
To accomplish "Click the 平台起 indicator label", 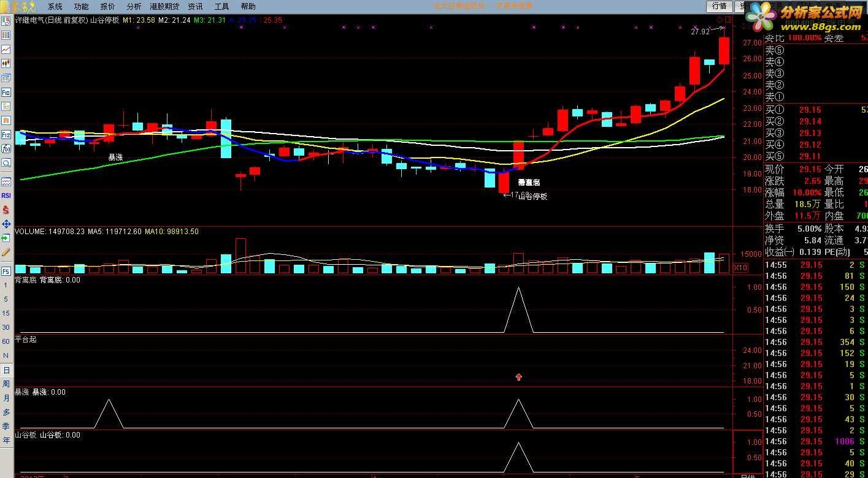I will coord(26,339).
